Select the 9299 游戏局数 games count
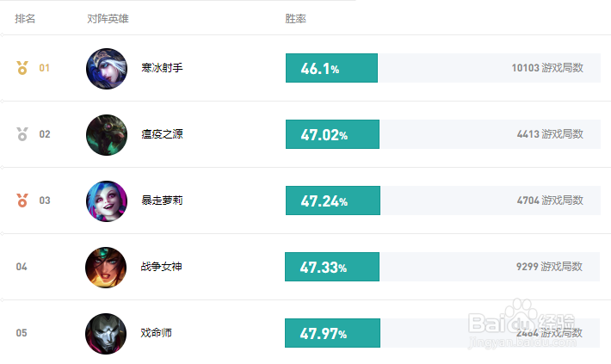The height and width of the screenshot is (364, 611). coord(549,267)
